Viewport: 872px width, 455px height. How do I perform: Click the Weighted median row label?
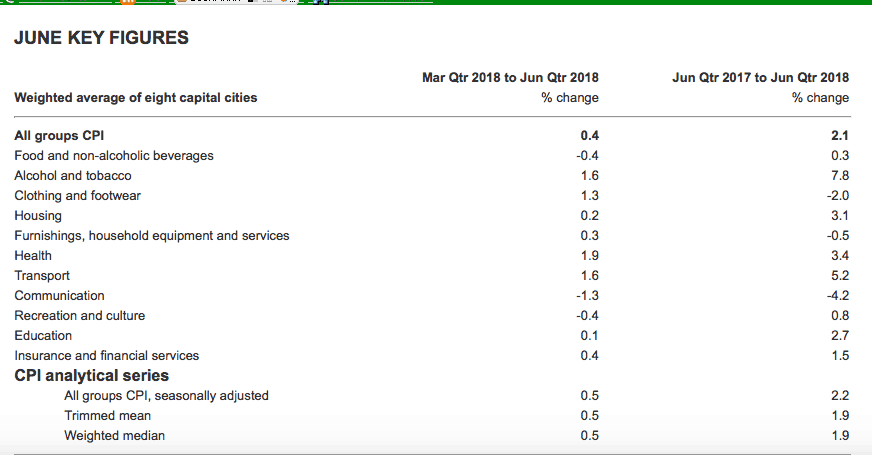pos(115,435)
